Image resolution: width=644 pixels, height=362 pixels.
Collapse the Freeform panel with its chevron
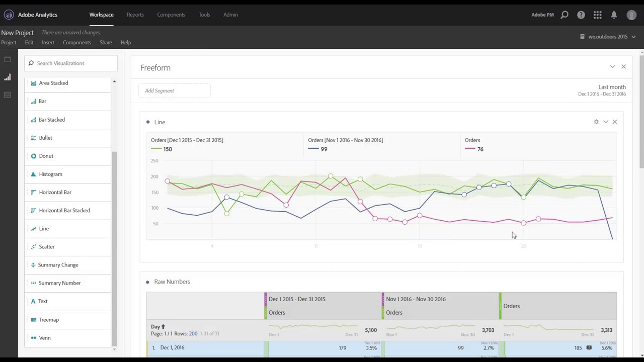tap(612, 66)
